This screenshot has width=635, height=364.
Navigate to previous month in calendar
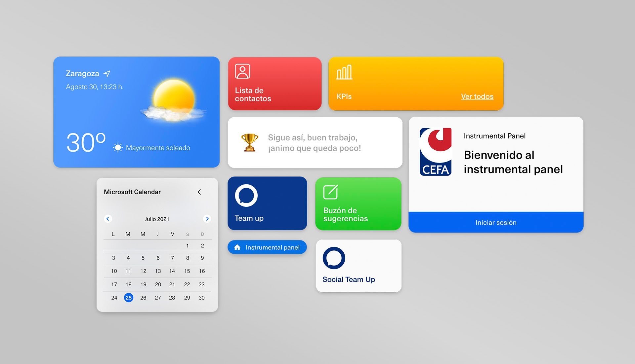point(108,218)
